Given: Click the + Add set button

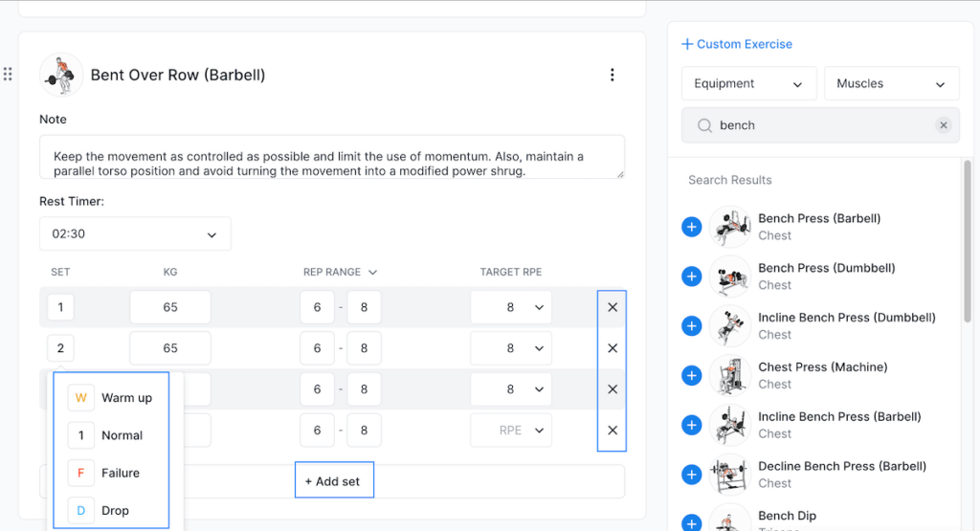Looking at the screenshot, I should [332, 481].
